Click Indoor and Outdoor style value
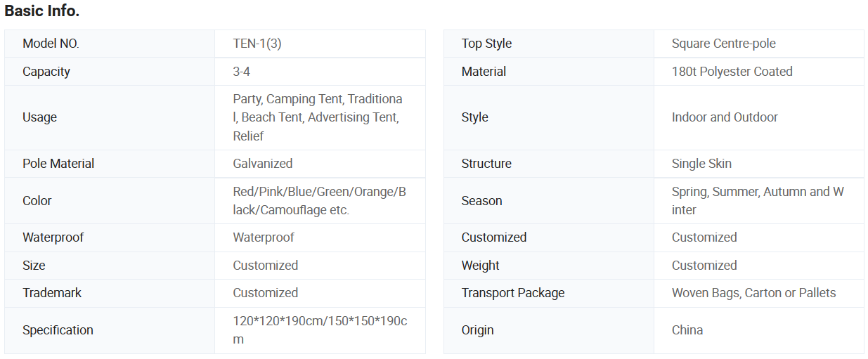The image size is (868, 359). [x=725, y=117]
